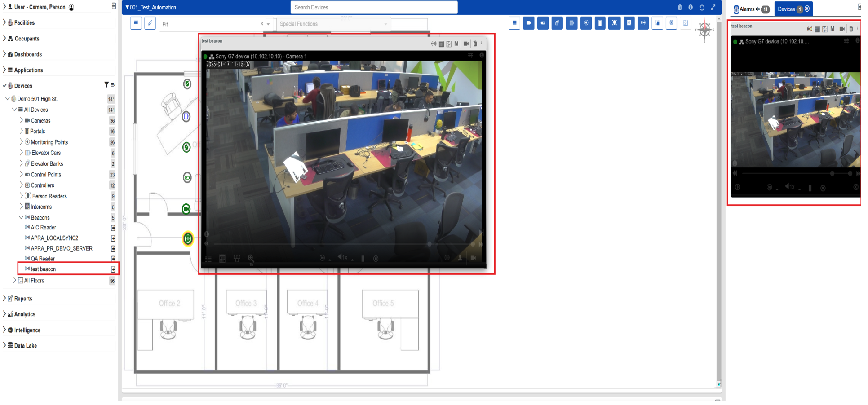Image resolution: width=868 pixels, height=405 pixels.
Task: Click the calendar playback icon in the video popup
Action: click(222, 259)
